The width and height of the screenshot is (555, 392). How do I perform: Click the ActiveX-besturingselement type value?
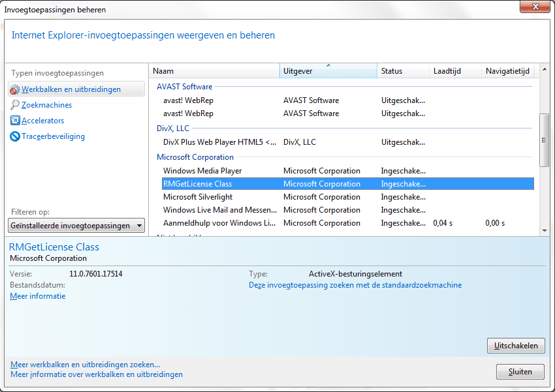(355, 274)
